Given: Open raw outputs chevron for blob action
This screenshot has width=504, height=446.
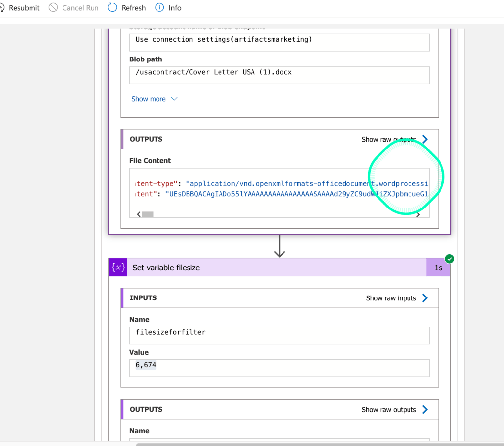Looking at the screenshot, I should point(425,139).
